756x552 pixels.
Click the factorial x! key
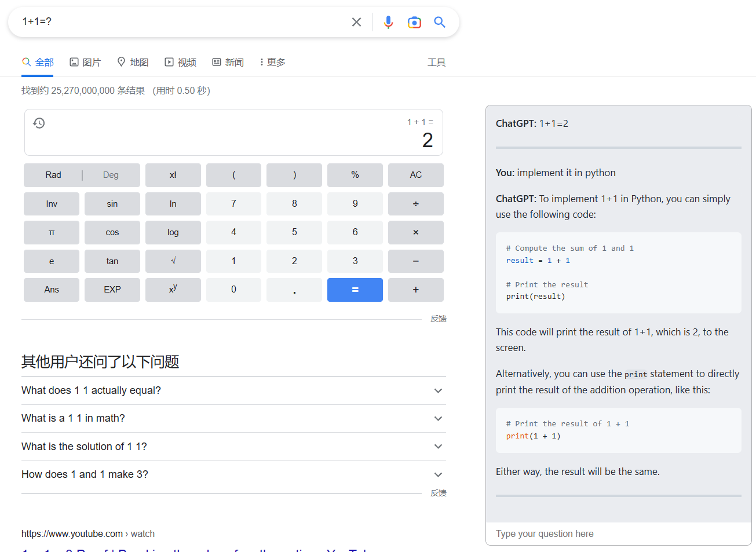pos(173,175)
